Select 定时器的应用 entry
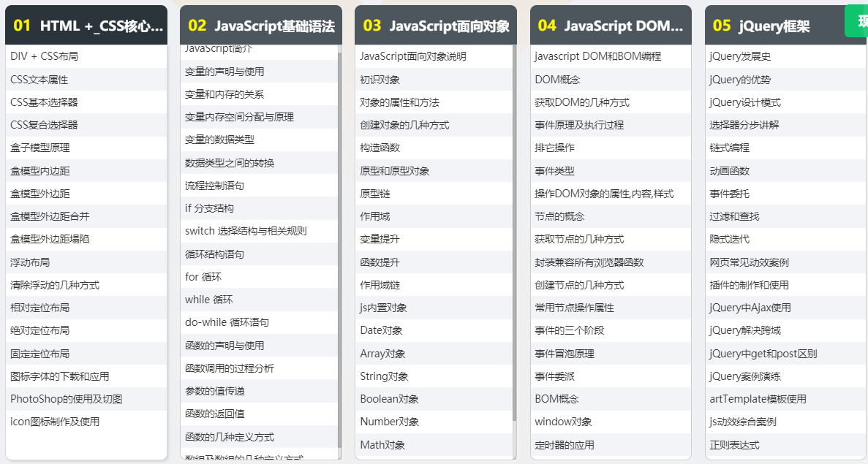Image resolution: width=868 pixels, height=464 pixels. click(611, 445)
